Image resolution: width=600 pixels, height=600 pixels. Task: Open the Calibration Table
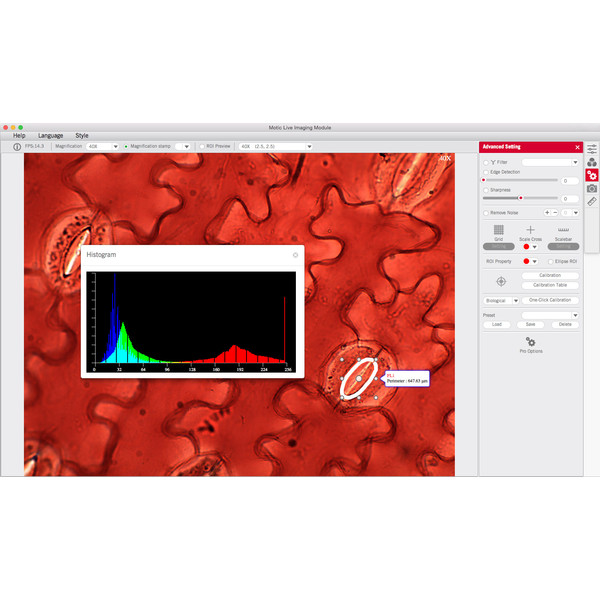(x=550, y=285)
